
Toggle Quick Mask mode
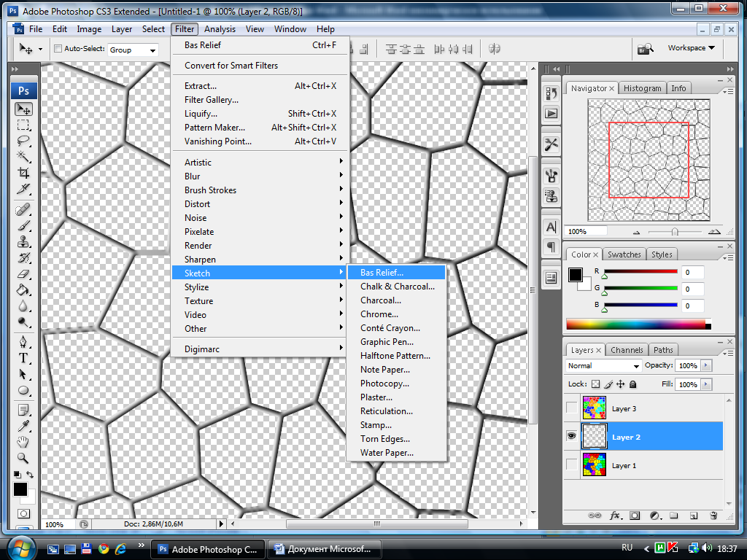tap(23, 514)
